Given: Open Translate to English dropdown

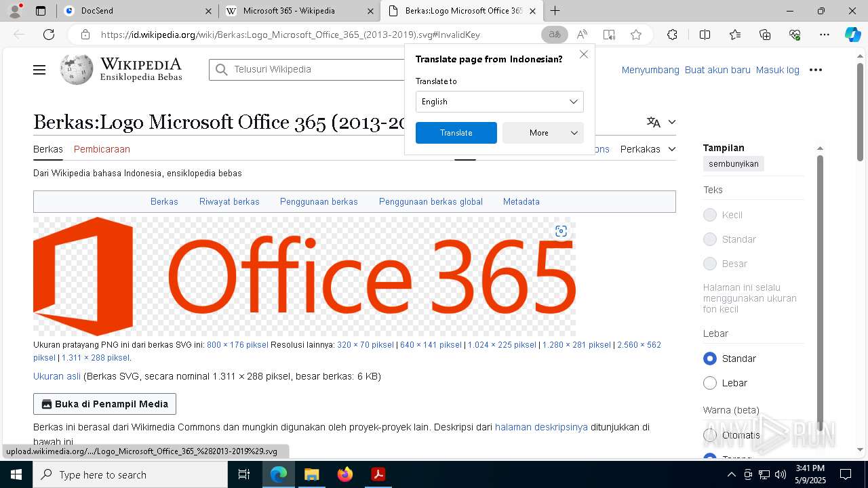Looking at the screenshot, I should [x=500, y=102].
